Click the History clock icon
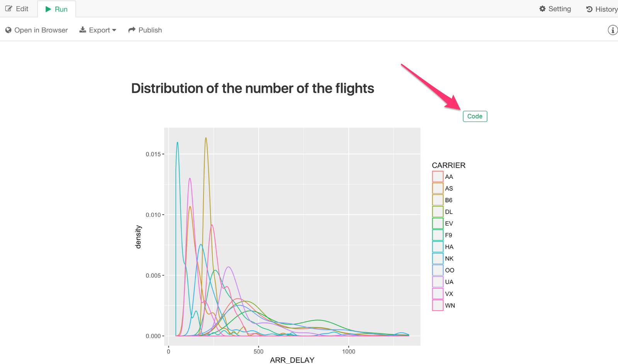This screenshot has height=364, width=618. 589,9
